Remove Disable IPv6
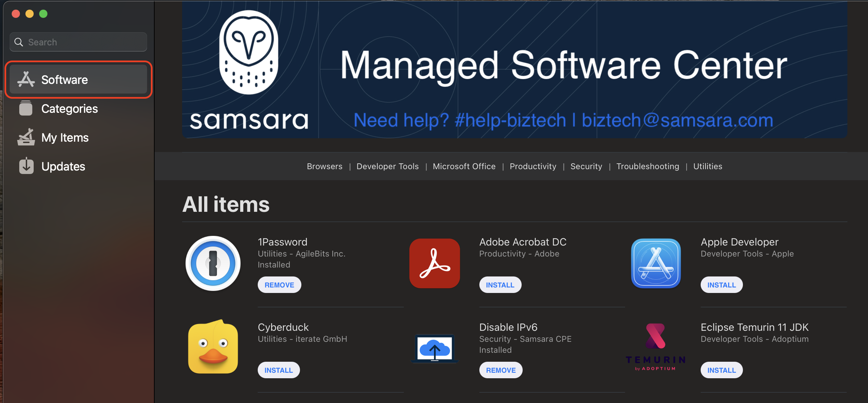The image size is (868, 403). [x=501, y=370]
